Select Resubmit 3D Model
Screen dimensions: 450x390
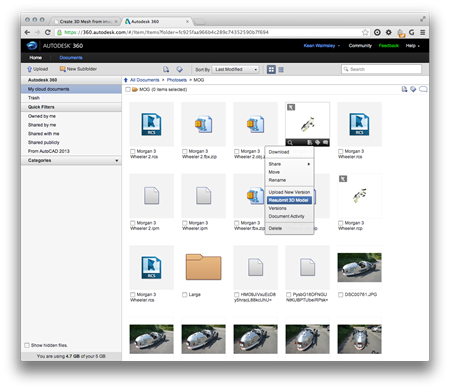[x=289, y=200]
